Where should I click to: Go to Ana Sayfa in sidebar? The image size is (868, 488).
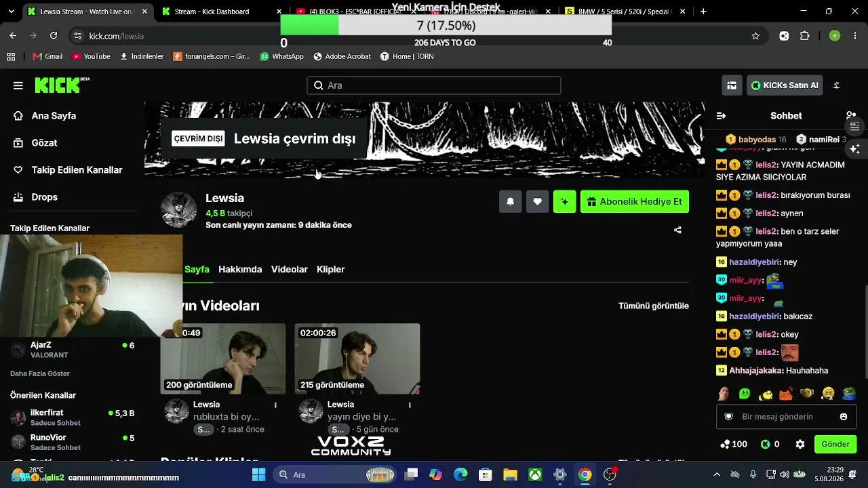tap(54, 116)
